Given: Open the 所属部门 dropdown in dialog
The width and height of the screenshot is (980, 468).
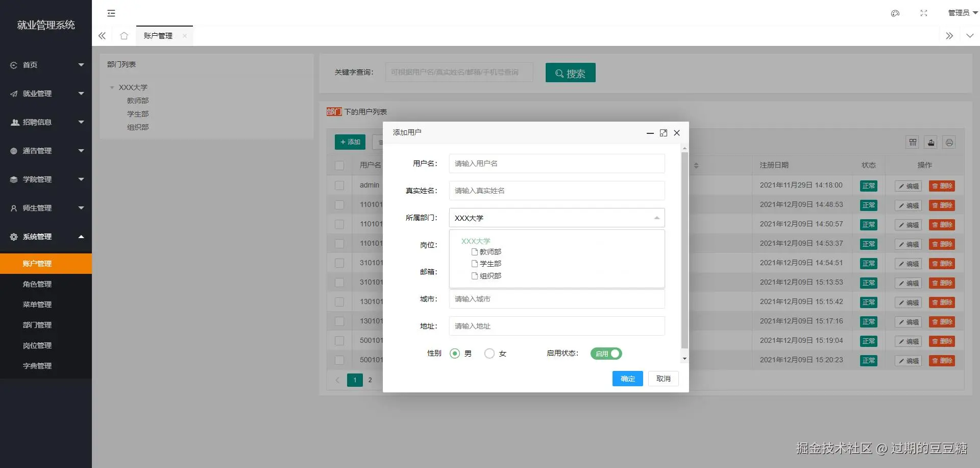Looking at the screenshot, I should click(556, 218).
